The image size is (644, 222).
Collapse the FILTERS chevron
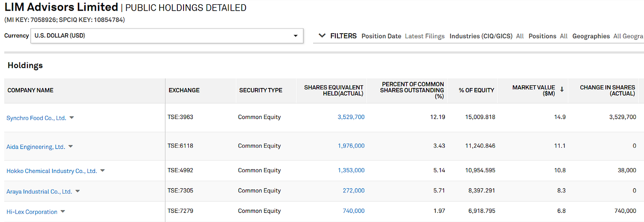(x=322, y=36)
